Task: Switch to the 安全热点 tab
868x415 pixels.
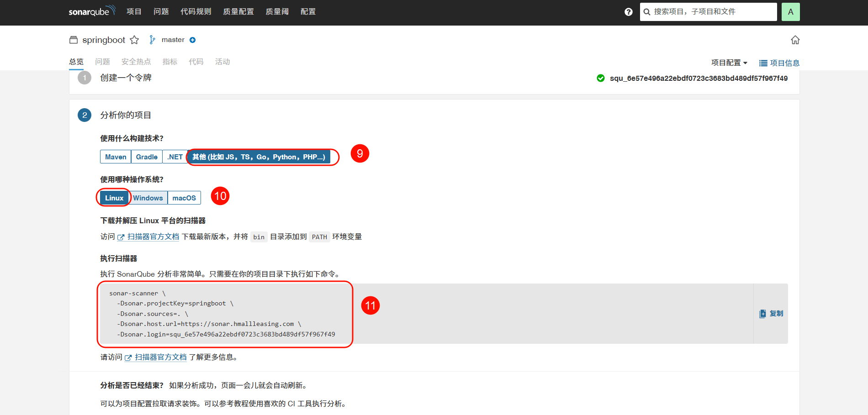Action: point(136,62)
